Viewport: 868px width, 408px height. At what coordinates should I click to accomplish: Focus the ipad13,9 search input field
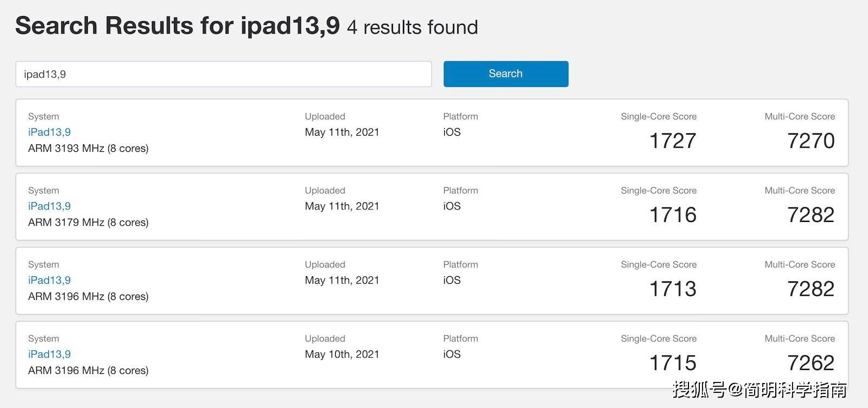[224, 74]
